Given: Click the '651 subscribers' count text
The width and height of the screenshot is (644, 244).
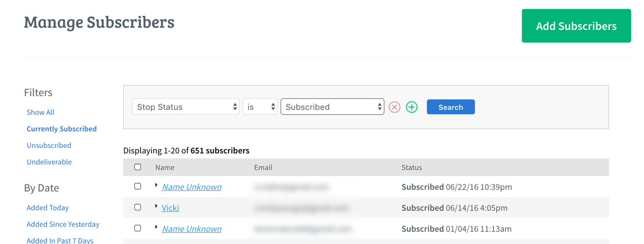Looking at the screenshot, I should [x=220, y=151].
